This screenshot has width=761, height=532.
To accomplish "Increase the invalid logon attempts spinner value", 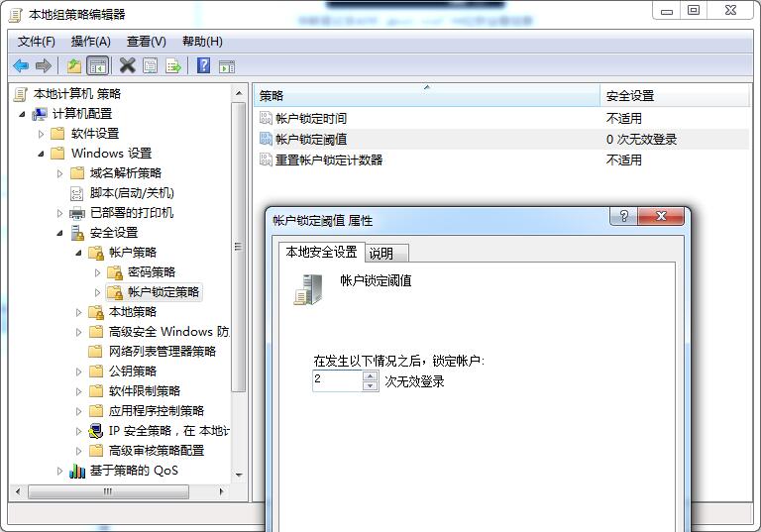I will pyautogui.click(x=371, y=375).
